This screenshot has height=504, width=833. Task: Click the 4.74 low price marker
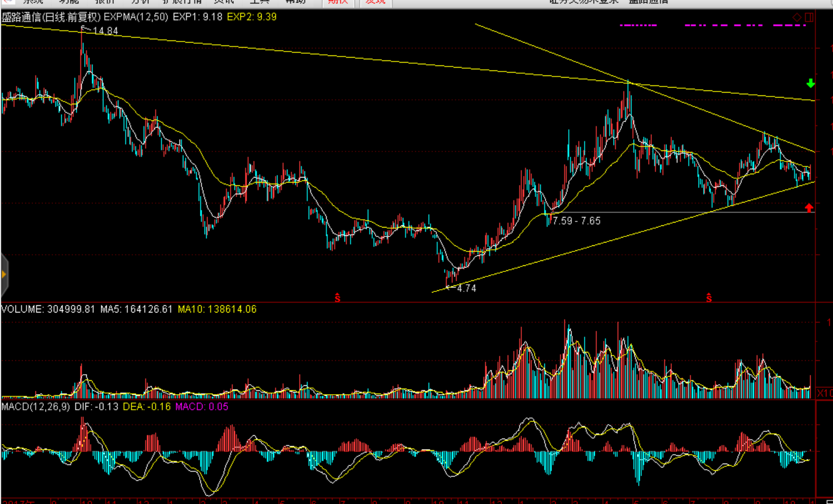coord(466,288)
